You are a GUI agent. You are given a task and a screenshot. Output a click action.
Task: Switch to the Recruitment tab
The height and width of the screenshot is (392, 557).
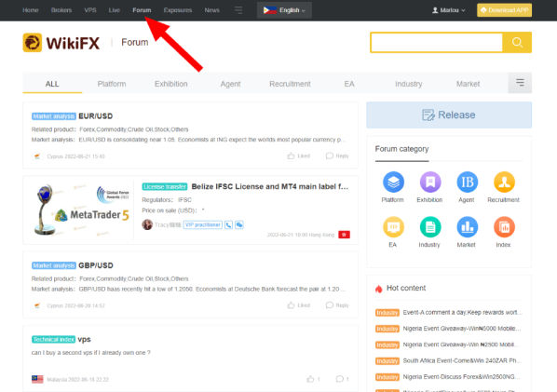click(290, 84)
